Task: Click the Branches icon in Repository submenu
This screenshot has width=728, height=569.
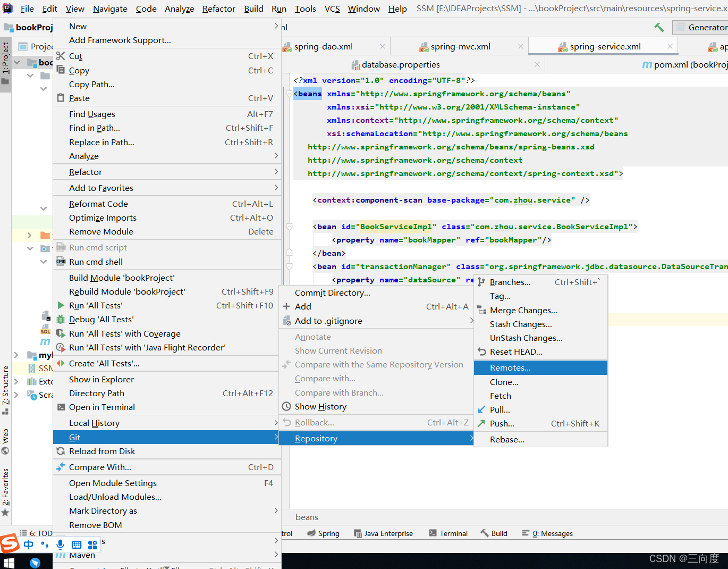Action: click(x=481, y=282)
